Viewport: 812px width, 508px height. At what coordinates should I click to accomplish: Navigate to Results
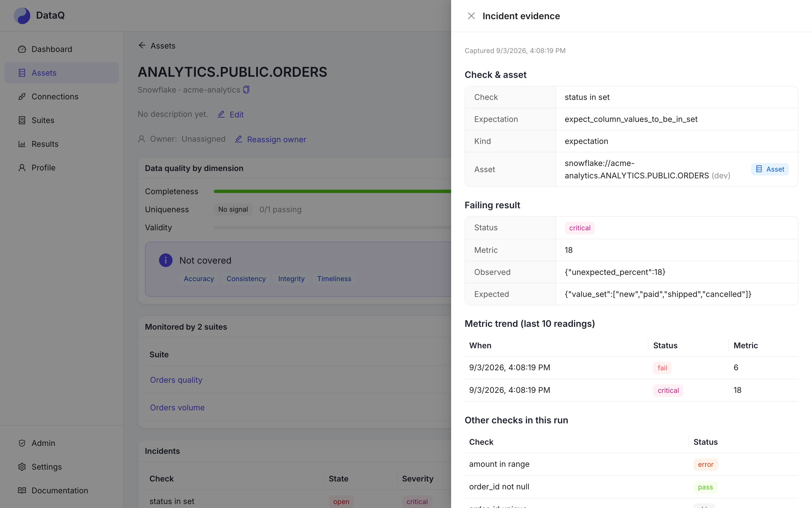point(62,144)
